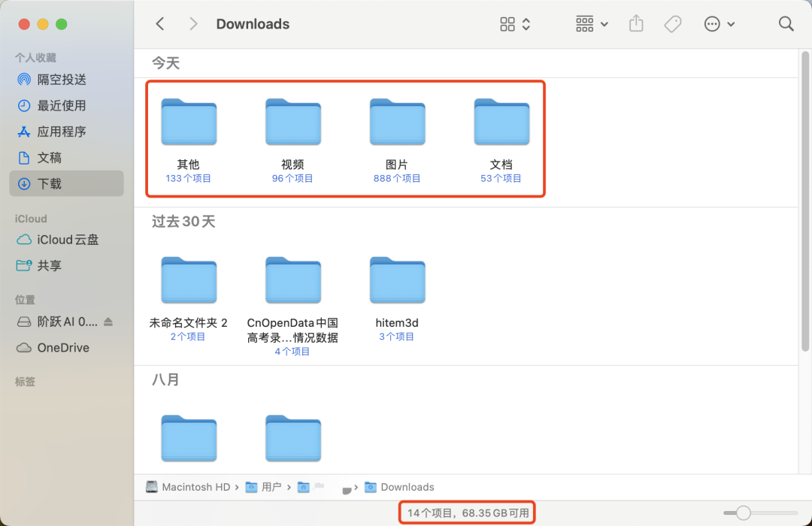
Task: Open the more actions ellipsis menu
Action: pos(719,24)
